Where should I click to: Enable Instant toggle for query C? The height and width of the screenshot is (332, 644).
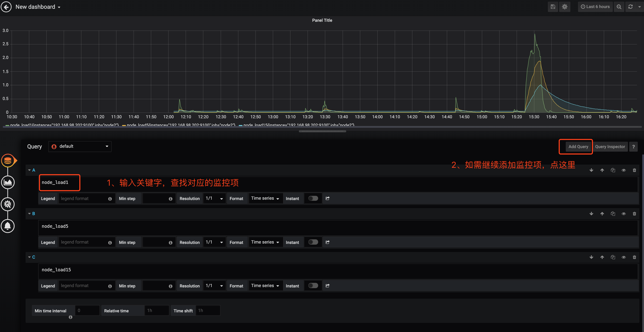(313, 285)
